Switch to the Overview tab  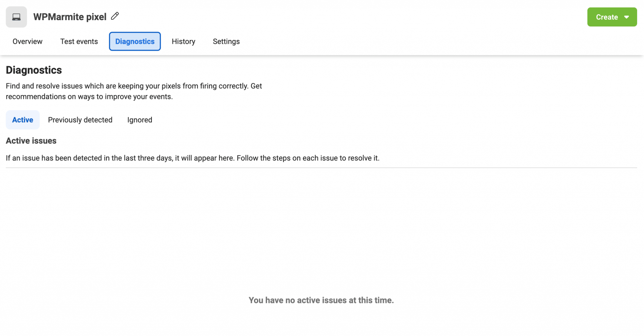coord(27,41)
